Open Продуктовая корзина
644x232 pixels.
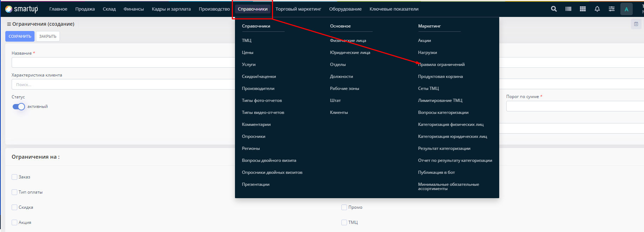pyautogui.click(x=440, y=77)
